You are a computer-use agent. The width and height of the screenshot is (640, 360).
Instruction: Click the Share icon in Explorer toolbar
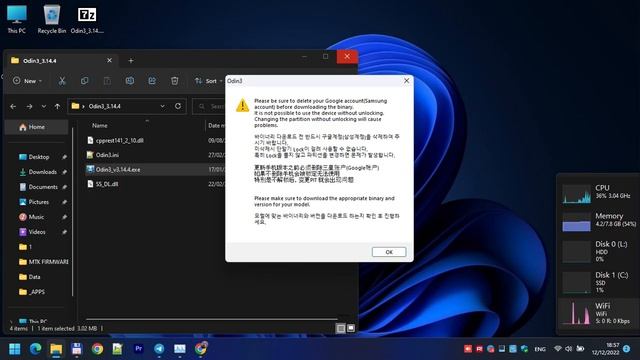click(152, 81)
